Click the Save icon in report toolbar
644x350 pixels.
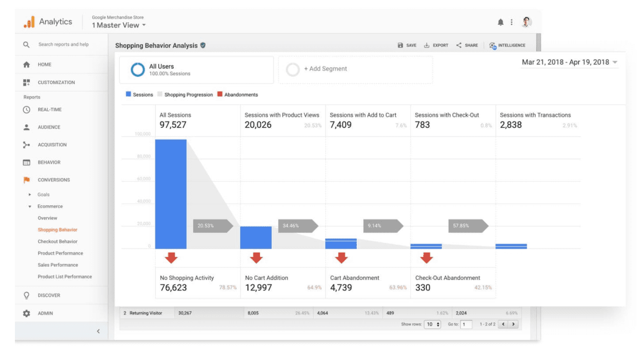coord(401,45)
